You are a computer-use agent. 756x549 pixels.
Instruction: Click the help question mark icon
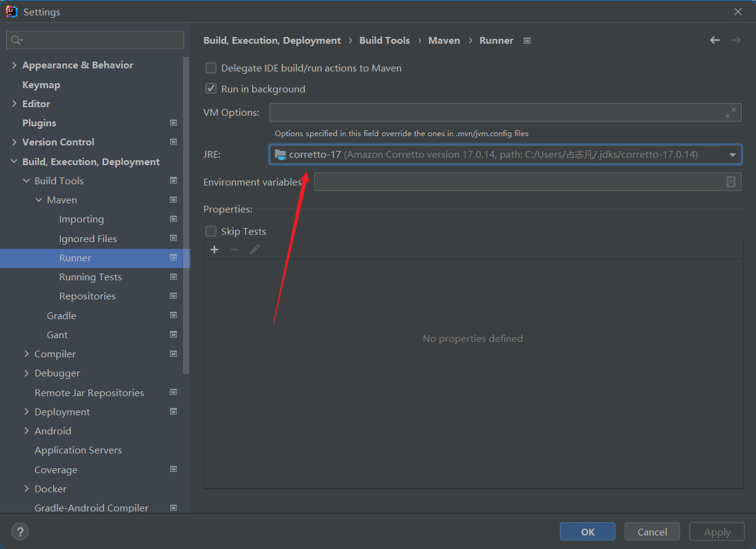[20, 532]
